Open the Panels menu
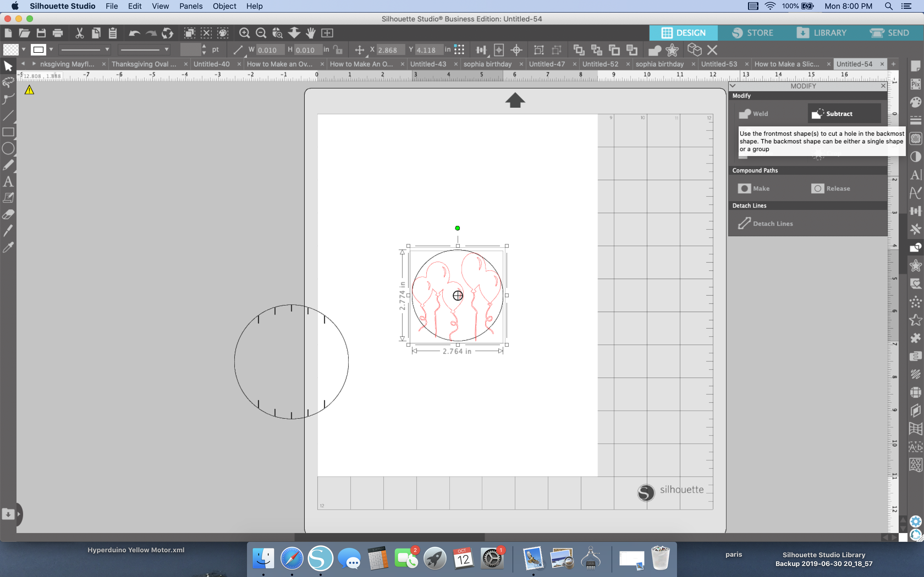Viewport: 924px width, 577px height. [191, 6]
